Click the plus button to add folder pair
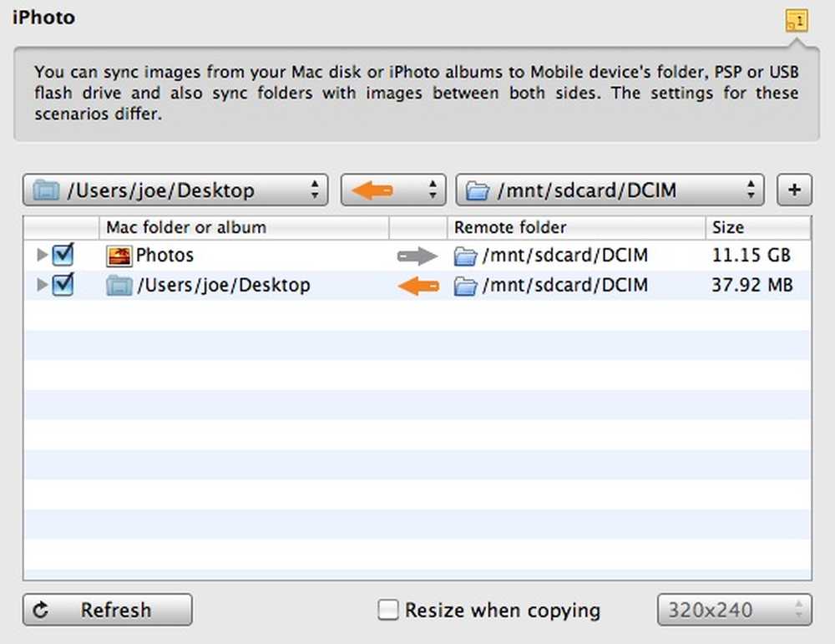Image resolution: width=835 pixels, height=644 pixels. [795, 190]
